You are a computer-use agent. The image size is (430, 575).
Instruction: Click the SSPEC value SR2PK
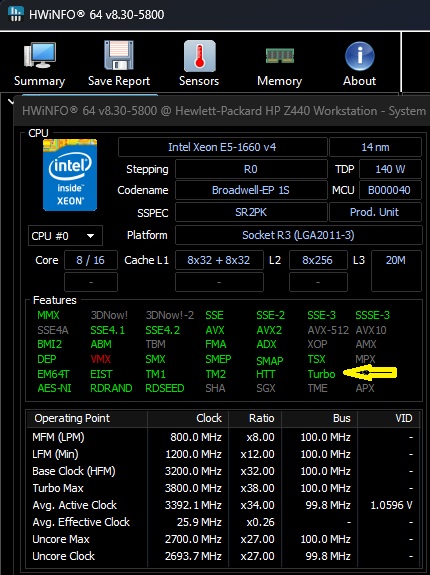click(251, 212)
